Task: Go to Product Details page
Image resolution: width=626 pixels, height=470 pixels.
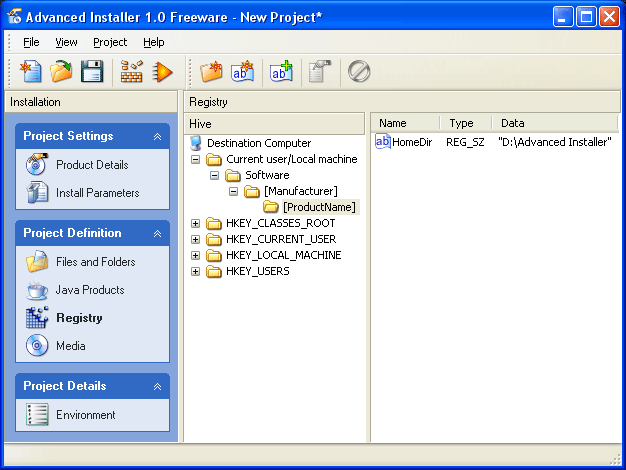Action: (92, 165)
